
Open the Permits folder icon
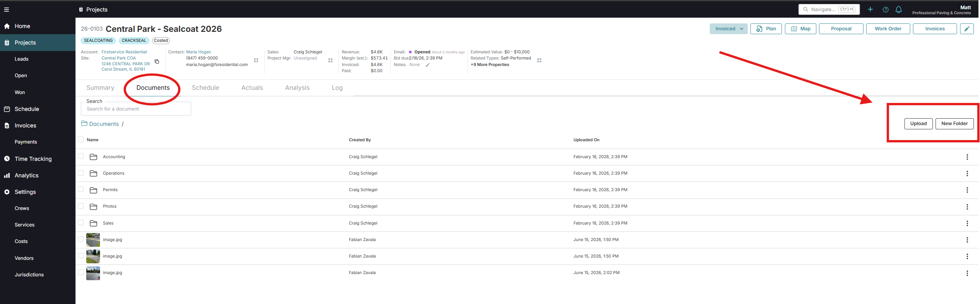(93, 190)
